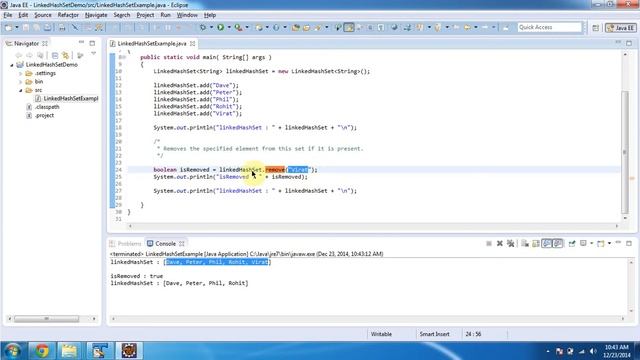The image size is (640, 360).
Task: Open File Explorer from the taskbar
Action: tap(69, 351)
